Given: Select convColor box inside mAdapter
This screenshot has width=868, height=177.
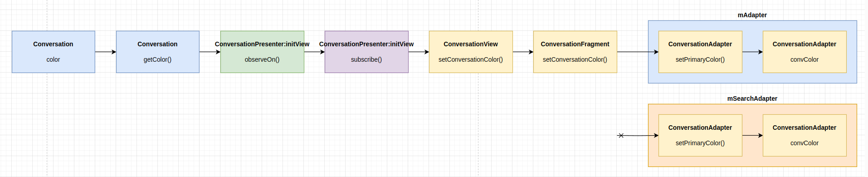Looking at the screenshot, I should pyautogui.click(x=805, y=52).
